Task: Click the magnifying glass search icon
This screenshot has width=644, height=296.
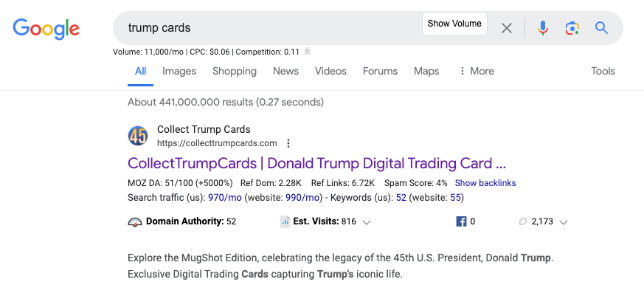Action: click(601, 28)
